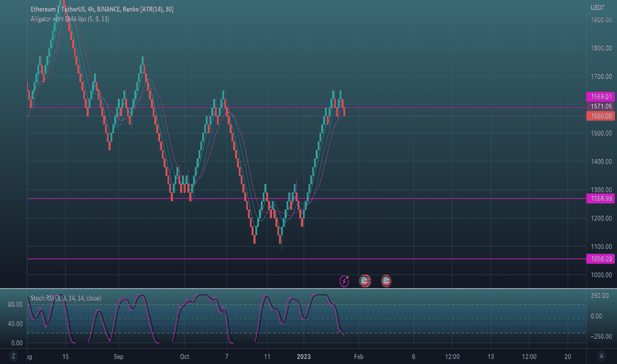Image resolution: width=617 pixels, height=364 pixels.
Task: Click the USDT currency label
Action: [598, 7]
